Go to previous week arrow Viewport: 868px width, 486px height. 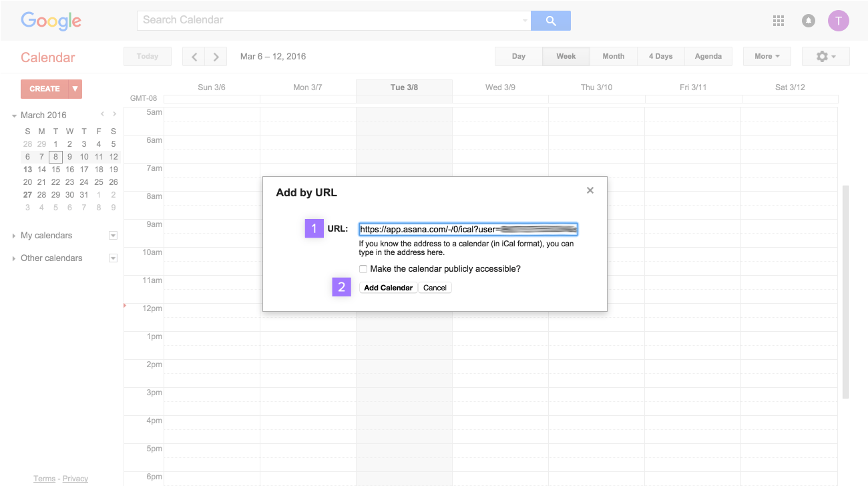click(194, 57)
